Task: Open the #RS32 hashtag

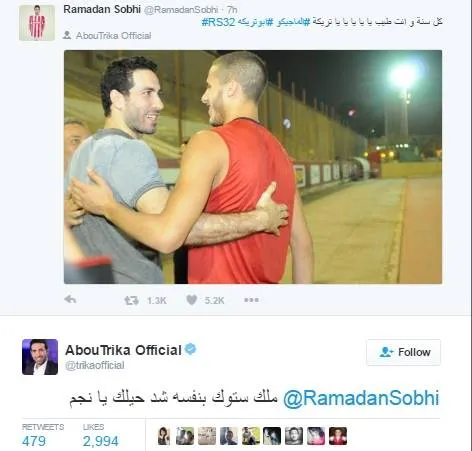Action: click(218, 22)
